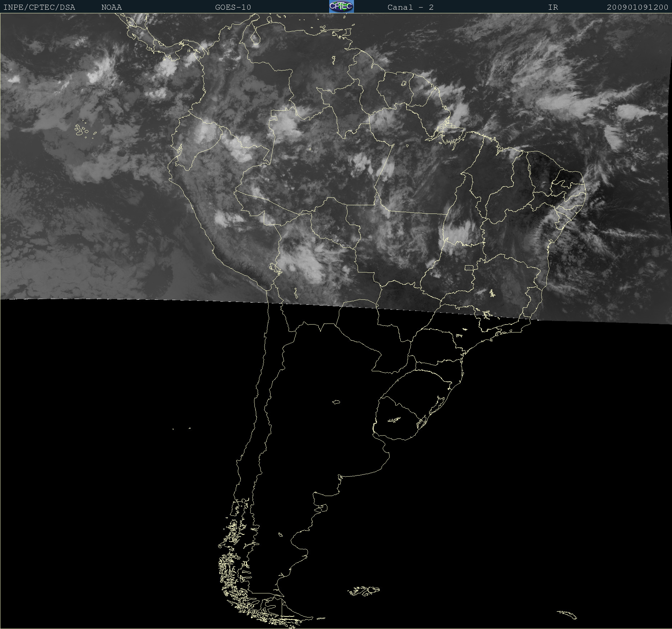
Task: Click the INPE/CPTEC/DSA header text
Action: point(39,7)
